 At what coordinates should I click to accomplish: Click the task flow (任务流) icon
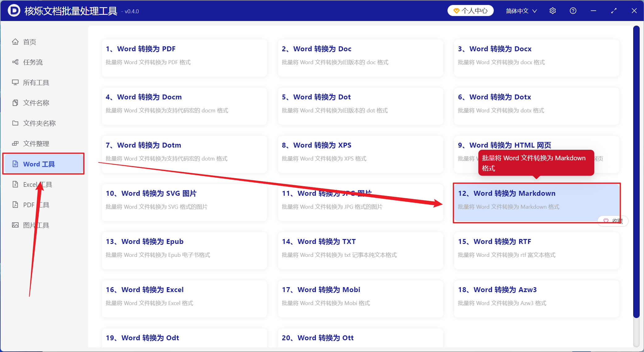15,62
